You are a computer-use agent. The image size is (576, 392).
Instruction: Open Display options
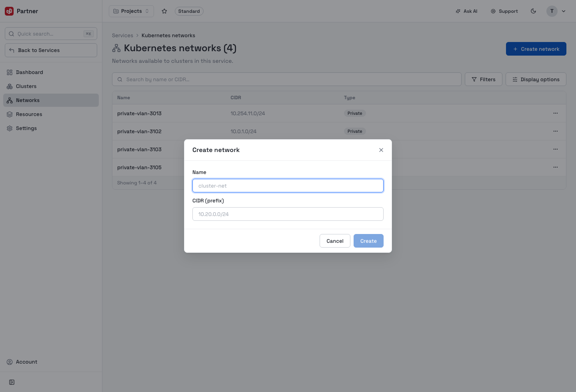coord(536,79)
